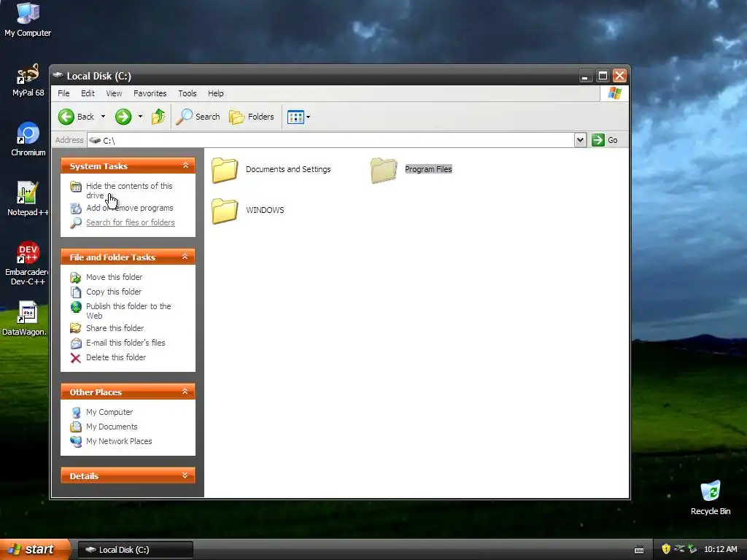The height and width of the screenshot is (560, 747).
Task: Click Hide the contents of this drive
Action: [x=129, y=190]
